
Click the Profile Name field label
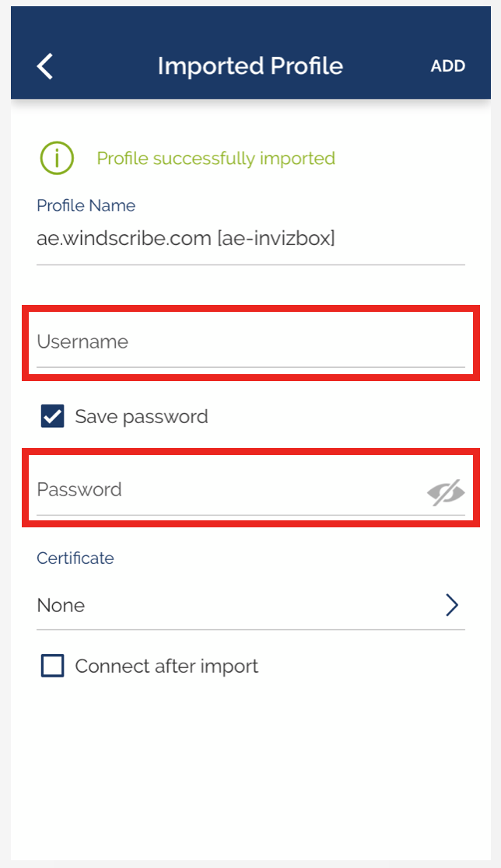point(86,206)
